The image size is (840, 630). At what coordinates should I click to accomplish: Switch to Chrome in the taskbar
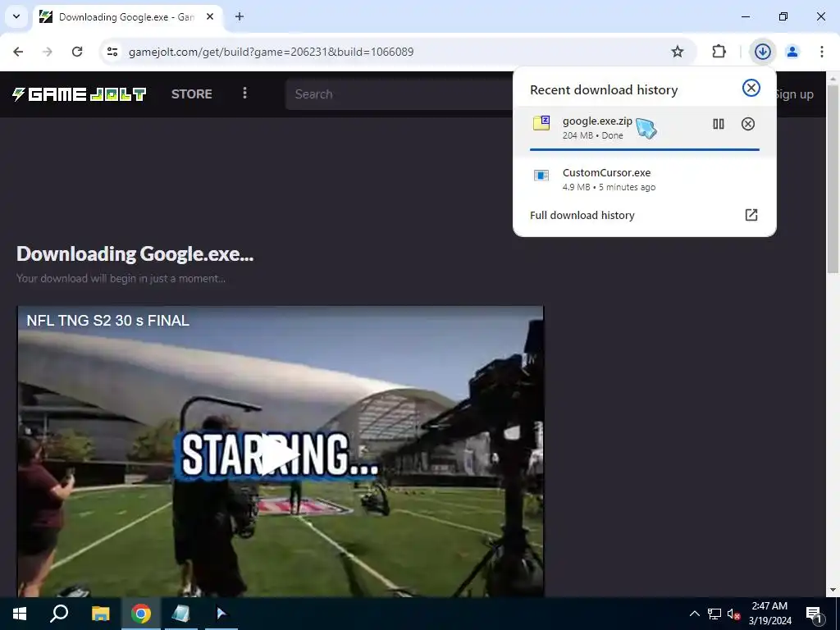(141, 614)
